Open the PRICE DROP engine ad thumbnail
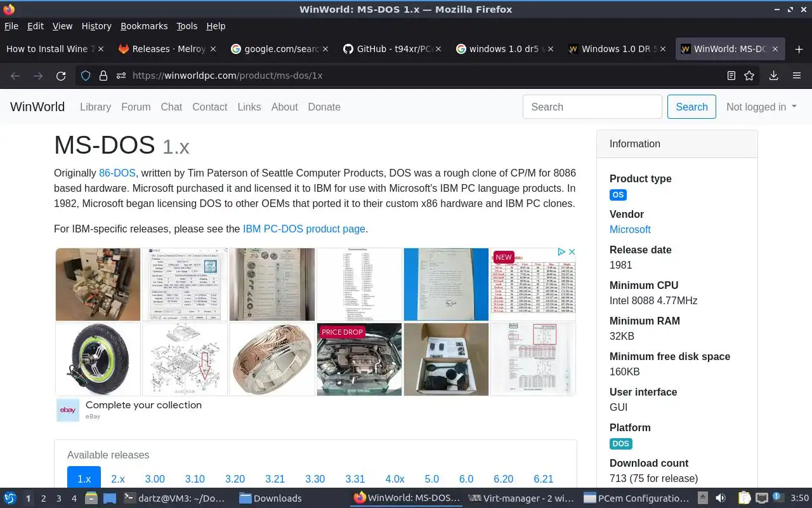The width and height of the screenshot is (812, 508). [x=359, y=359]
